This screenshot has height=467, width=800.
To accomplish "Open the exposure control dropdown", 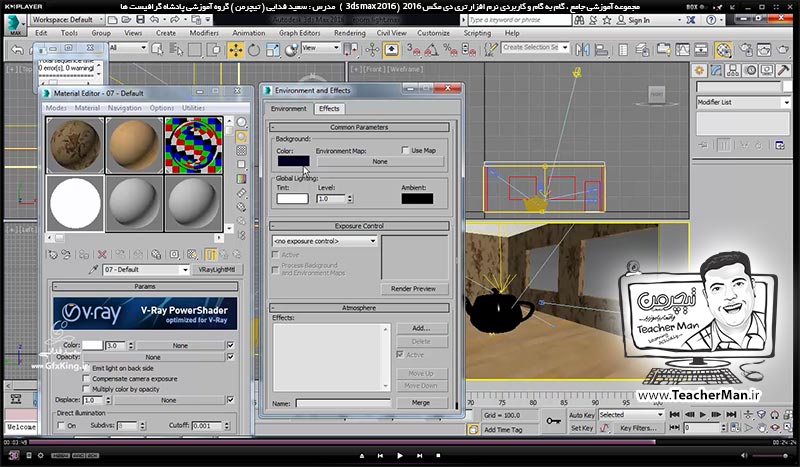I will (324, 241).
